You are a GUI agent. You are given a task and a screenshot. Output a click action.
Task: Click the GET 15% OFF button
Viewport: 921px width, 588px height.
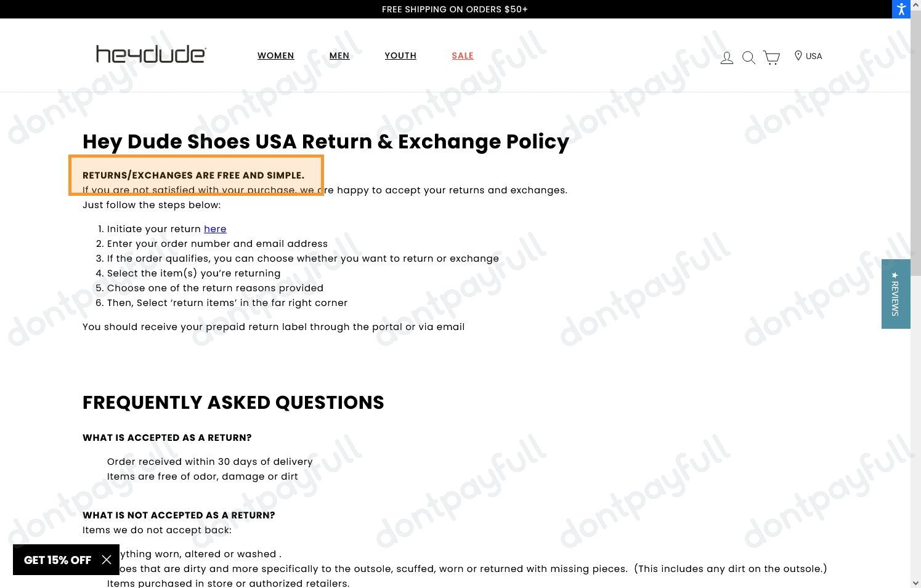[57, 560]
